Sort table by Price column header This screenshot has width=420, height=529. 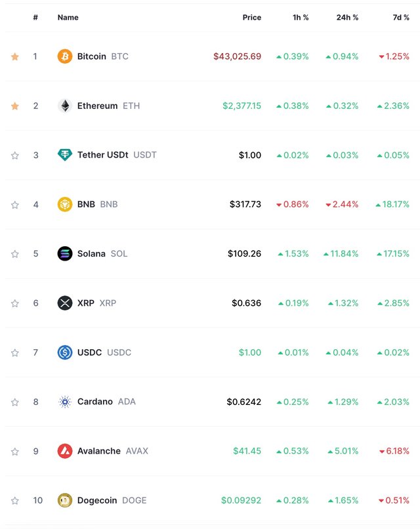click(251, 18)
